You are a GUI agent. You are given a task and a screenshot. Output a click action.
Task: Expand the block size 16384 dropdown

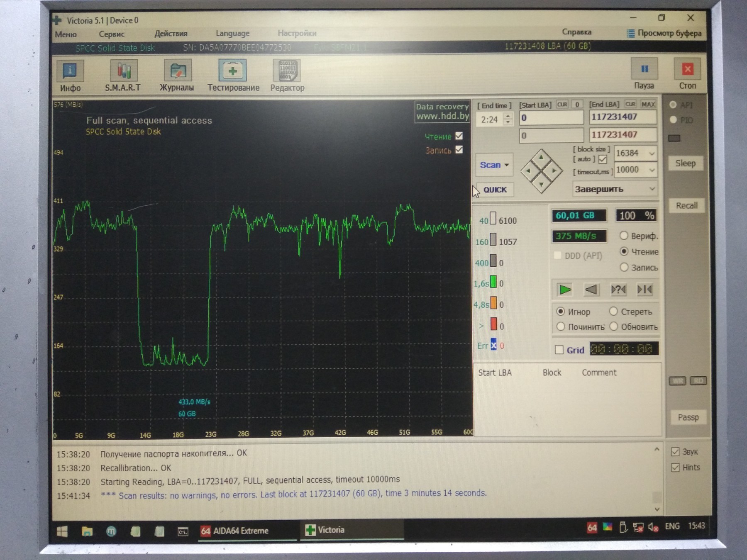(651, 153)
